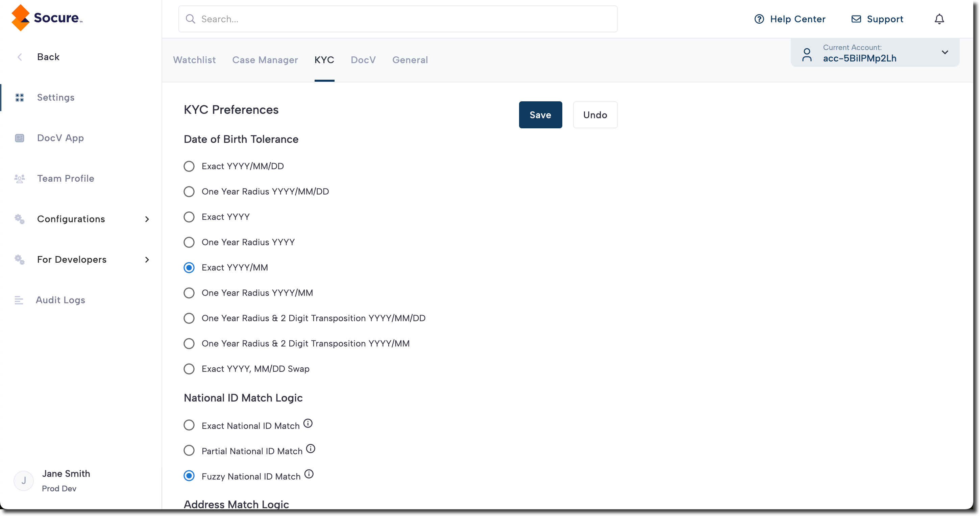
Task: Click the Team Profile people icon
Action: (x=19, y=178)
